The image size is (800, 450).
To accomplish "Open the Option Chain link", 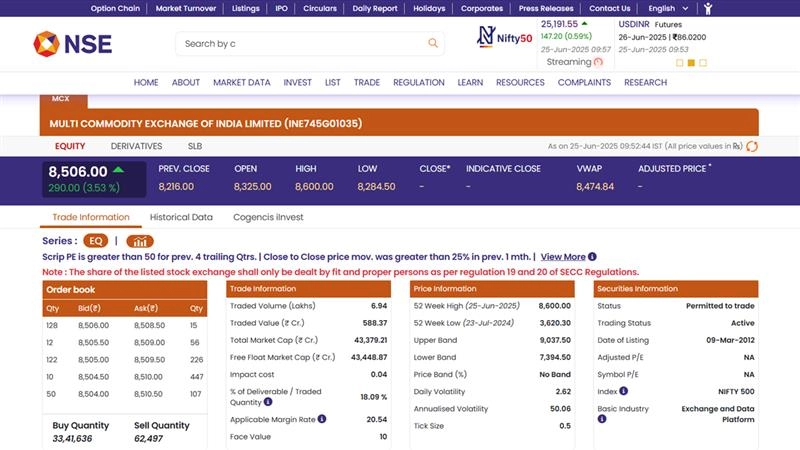I will (x=115, y=8).
